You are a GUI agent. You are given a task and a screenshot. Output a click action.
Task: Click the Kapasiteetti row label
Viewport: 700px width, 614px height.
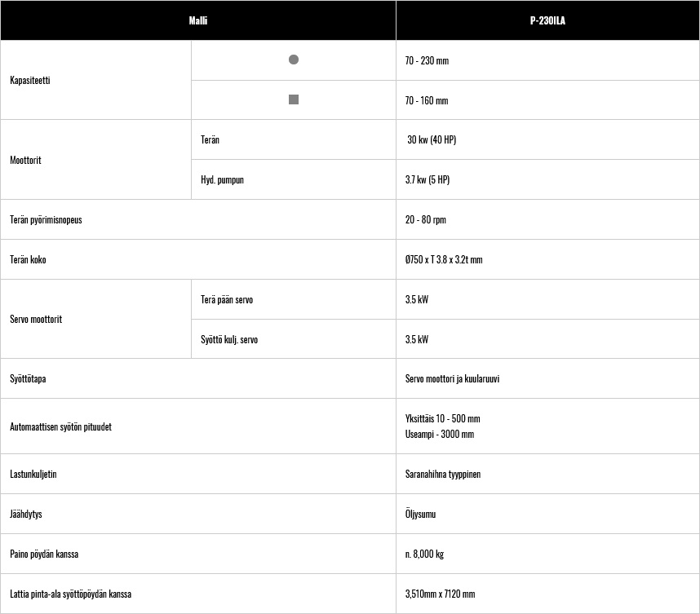point(30,81)
